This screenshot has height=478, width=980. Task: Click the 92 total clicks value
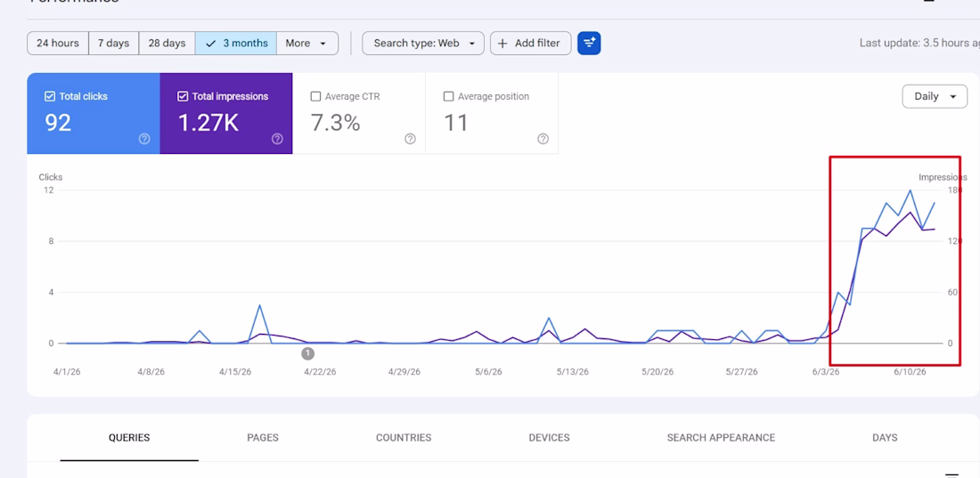click(58, 123)
